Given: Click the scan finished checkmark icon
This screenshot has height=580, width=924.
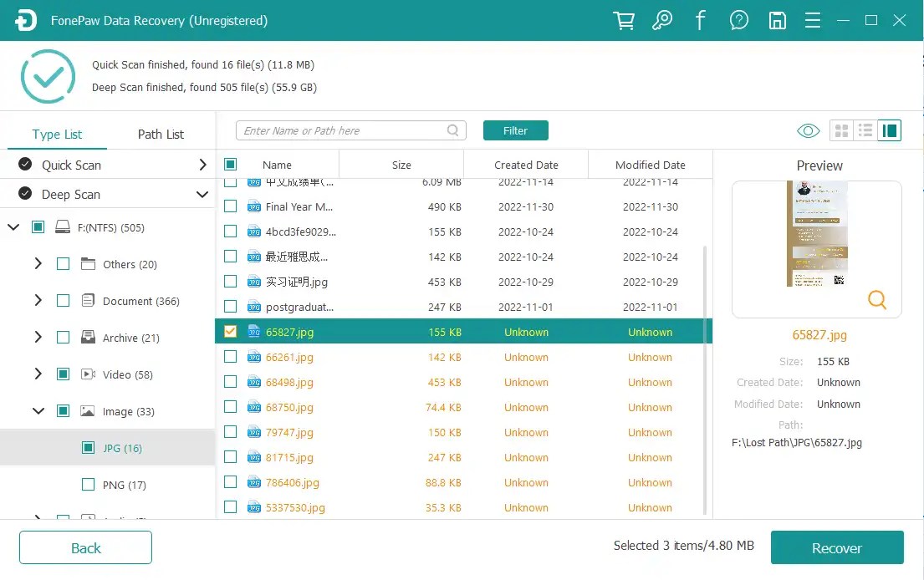Looking at the screenshot, I should coord(48,77).
